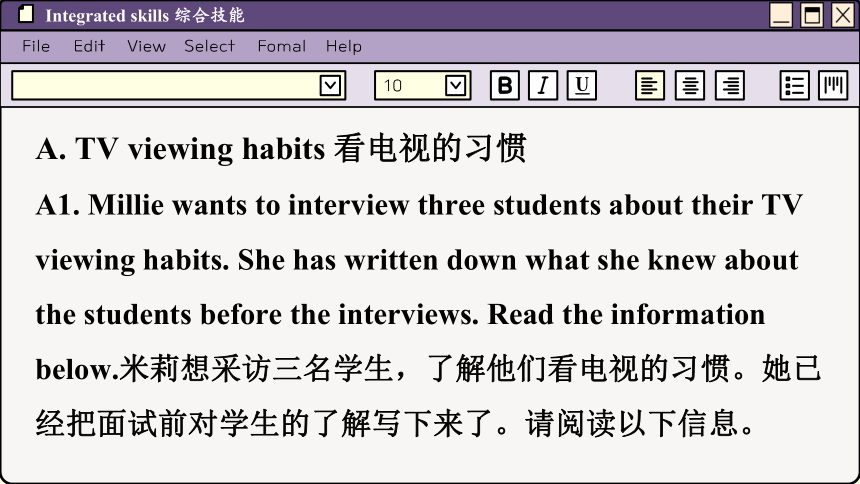Toggle Italic formatting button
860x484 pixels.
(543, 86)
